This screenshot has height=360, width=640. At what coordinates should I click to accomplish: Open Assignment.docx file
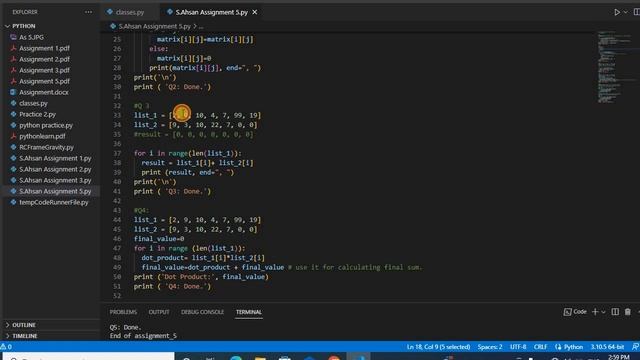click(x=44, y=92)
